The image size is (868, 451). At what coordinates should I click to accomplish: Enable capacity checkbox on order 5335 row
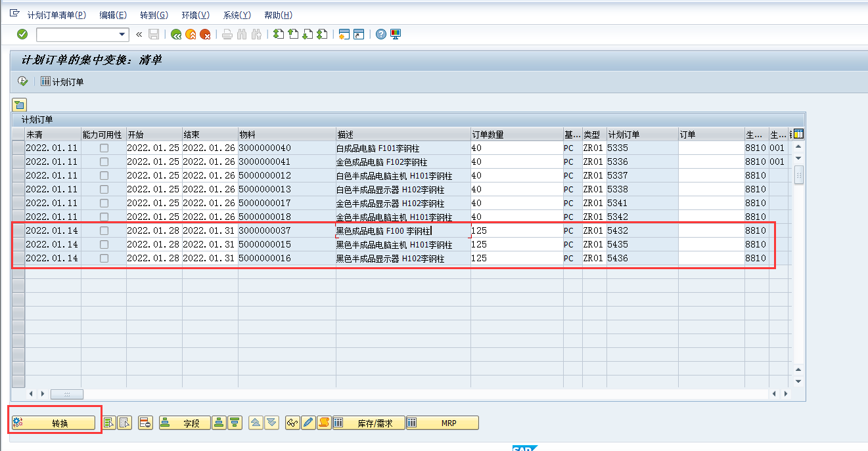click(103, 148)
